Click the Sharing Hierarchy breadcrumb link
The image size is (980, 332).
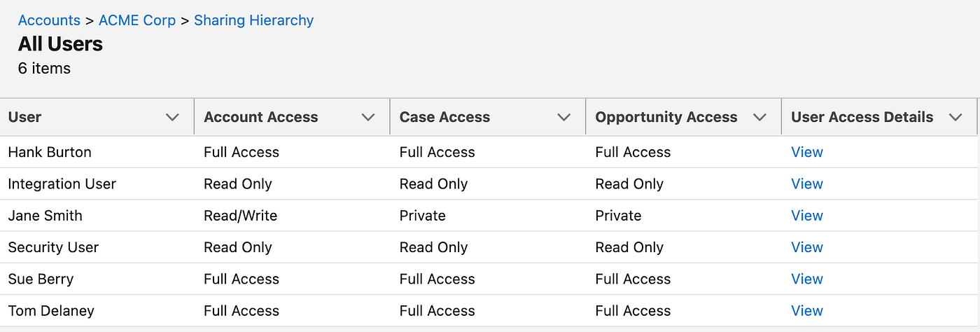(x=253, y=20)
